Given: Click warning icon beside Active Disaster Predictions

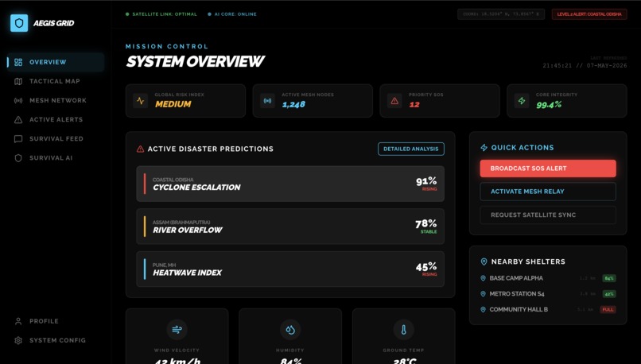Looking at the screenshot, I should (140, 149).
